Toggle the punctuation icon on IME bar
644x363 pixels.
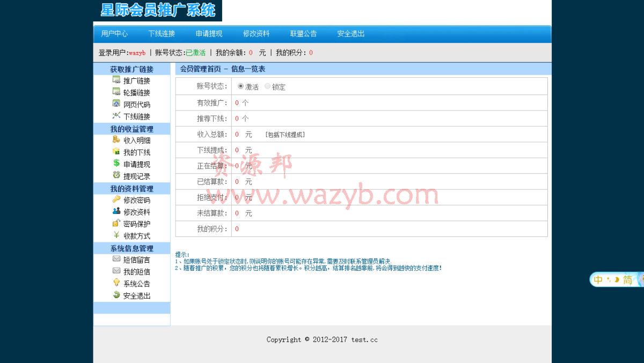pyautogui.click(x=609, y=279)
